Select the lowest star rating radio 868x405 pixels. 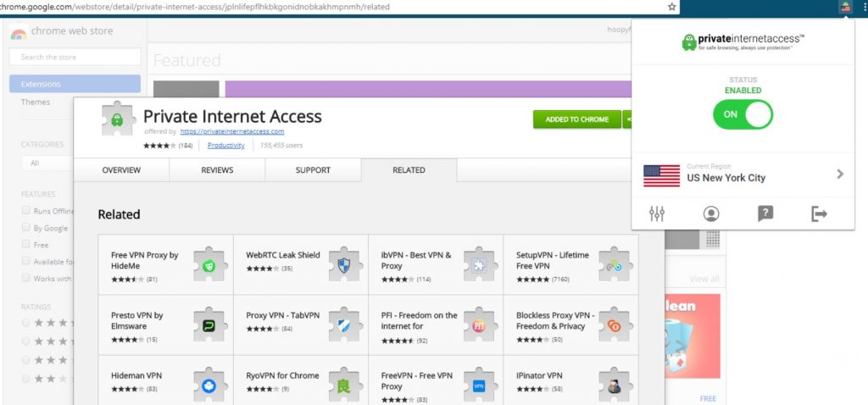tap(25, 379)
